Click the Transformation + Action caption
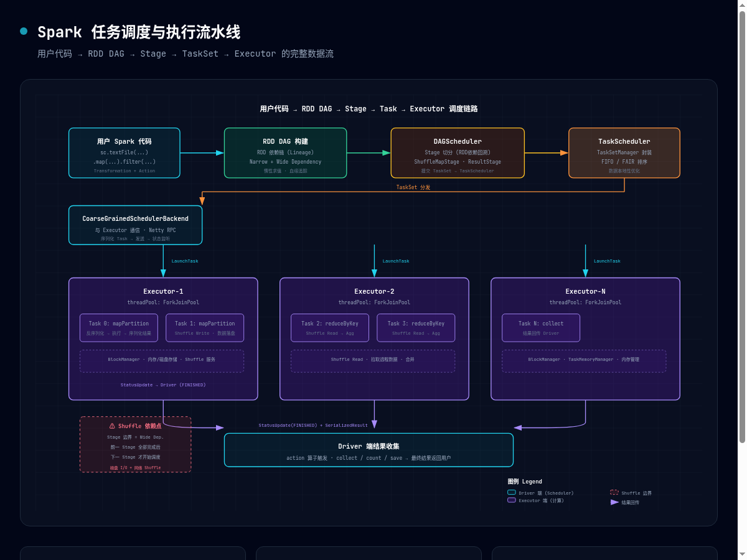The image size is (747, 560). (125, 170)
